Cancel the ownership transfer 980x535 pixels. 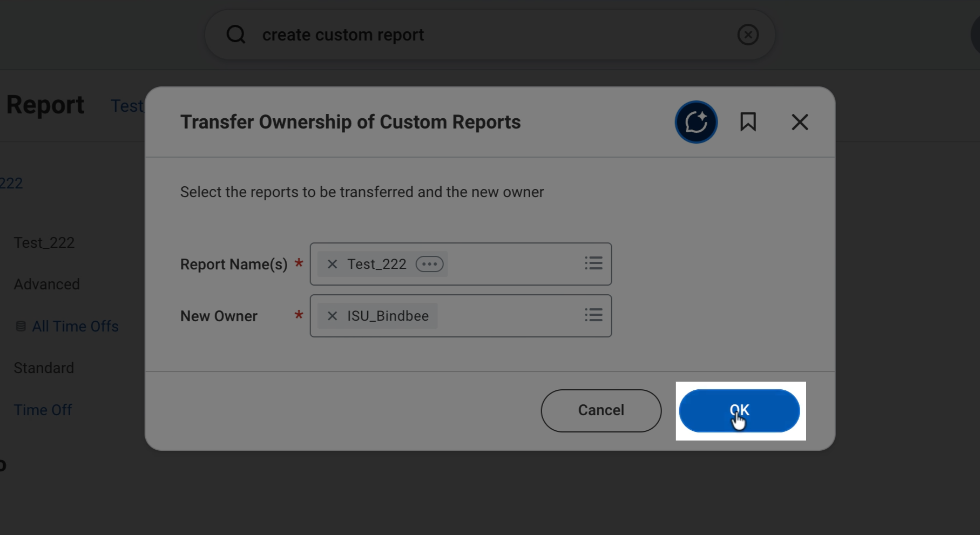point(601,410)
